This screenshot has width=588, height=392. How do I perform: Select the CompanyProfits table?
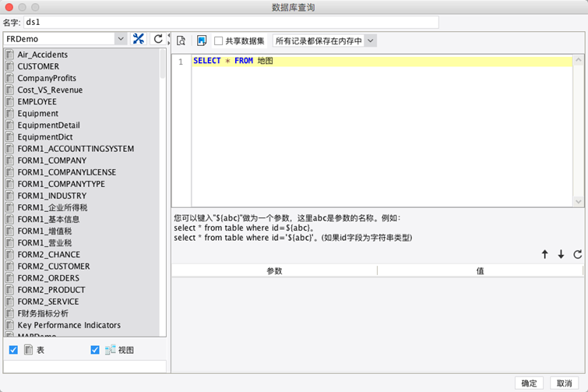47,78
